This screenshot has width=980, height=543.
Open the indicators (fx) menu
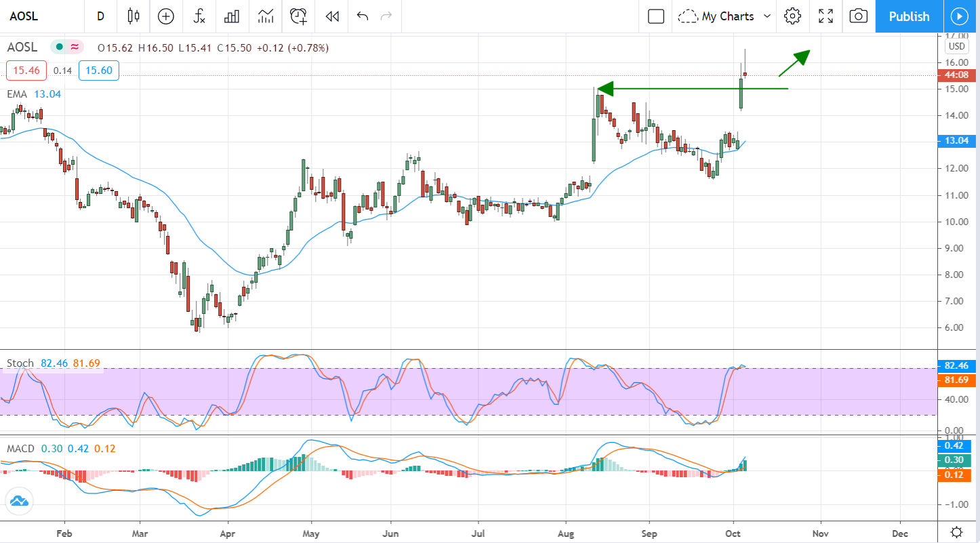pos(199,16)
